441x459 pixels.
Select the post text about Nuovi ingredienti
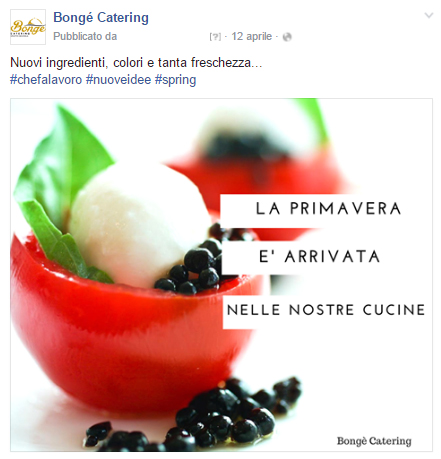[x=136, y=63]
